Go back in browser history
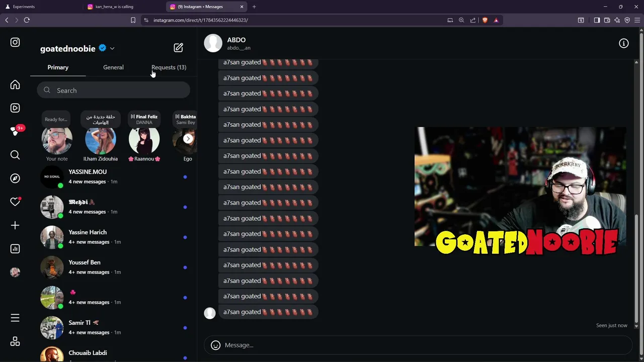 pos(7,20)
